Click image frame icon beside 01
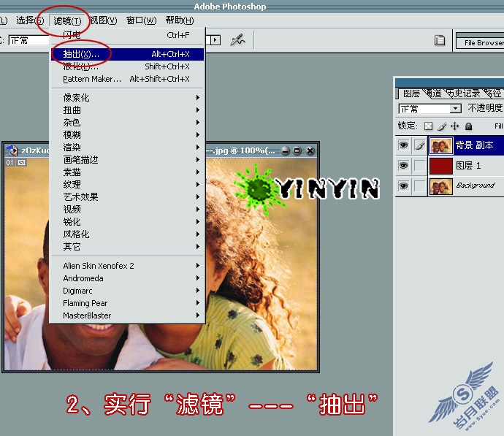504x436 pixels. point(21,163)
